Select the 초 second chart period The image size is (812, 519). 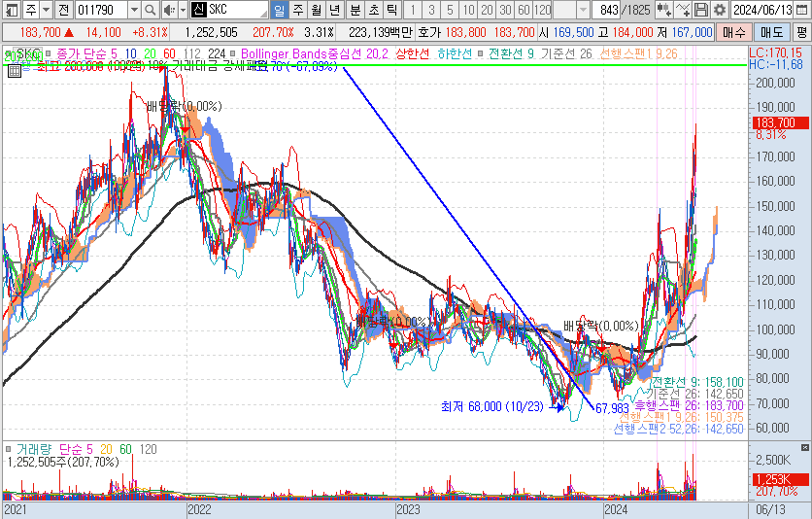(374, 10)
